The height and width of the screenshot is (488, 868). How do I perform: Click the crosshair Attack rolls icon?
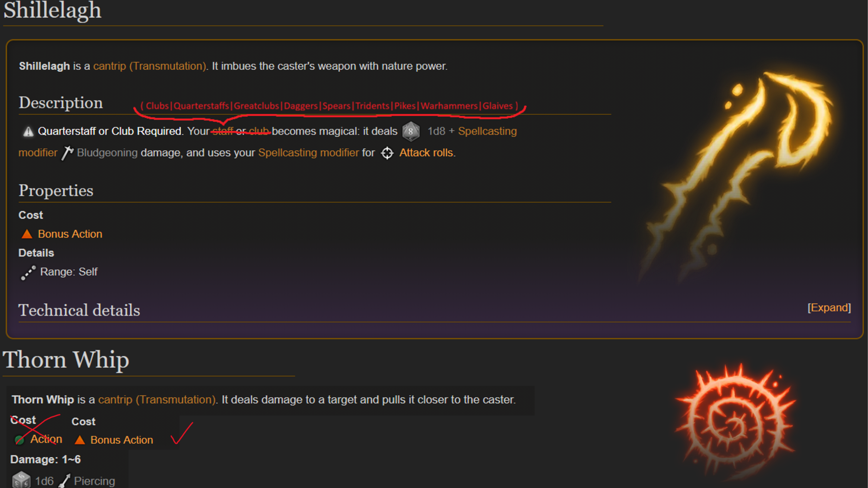click(387, 153)
